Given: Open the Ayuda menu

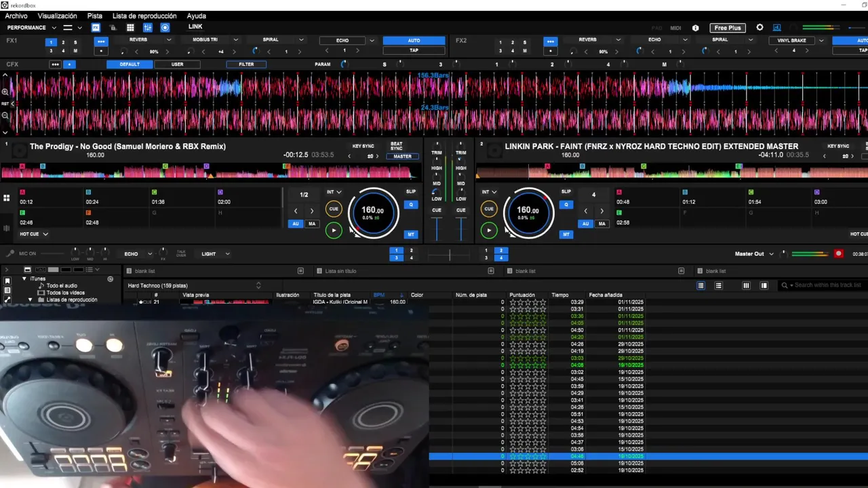Looking at the screenshot, I should (197, 16).
